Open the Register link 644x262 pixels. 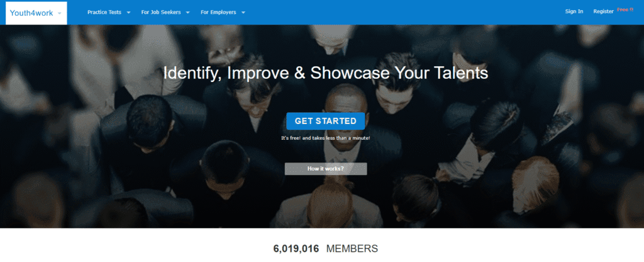point(603,11)
